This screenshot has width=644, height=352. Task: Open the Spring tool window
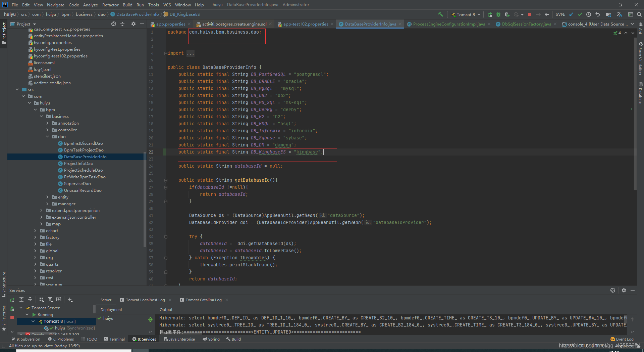click(x=211, y=339)
